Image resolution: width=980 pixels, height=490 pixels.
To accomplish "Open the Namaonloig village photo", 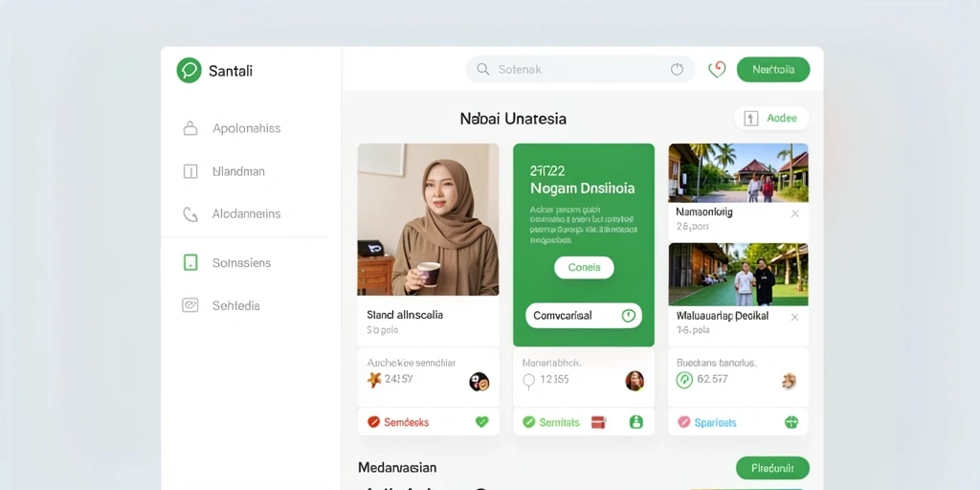I will pyautogui.click(x=738, y=173).
